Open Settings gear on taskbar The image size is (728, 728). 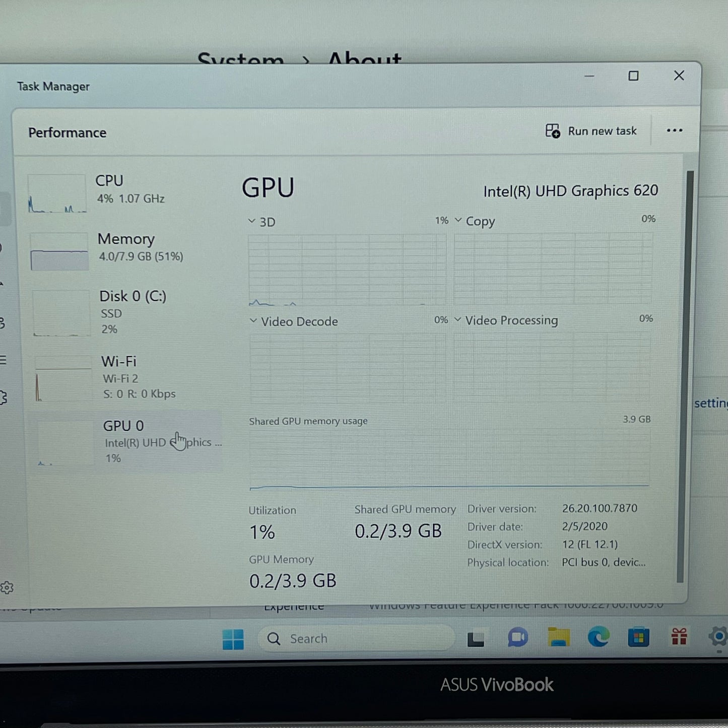[718, 636]
